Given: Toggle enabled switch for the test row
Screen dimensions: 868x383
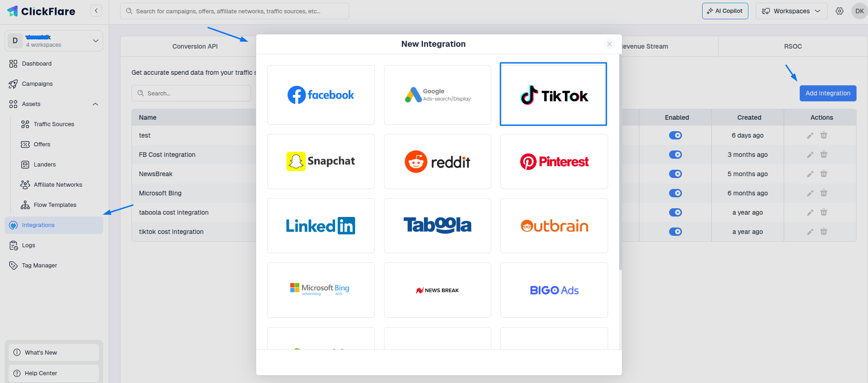Looking at the screenshot, I should [676, 135].
